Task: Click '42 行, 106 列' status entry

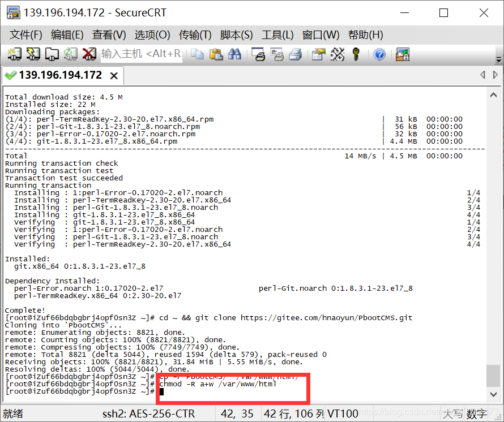Action: [x=294, y=414]
